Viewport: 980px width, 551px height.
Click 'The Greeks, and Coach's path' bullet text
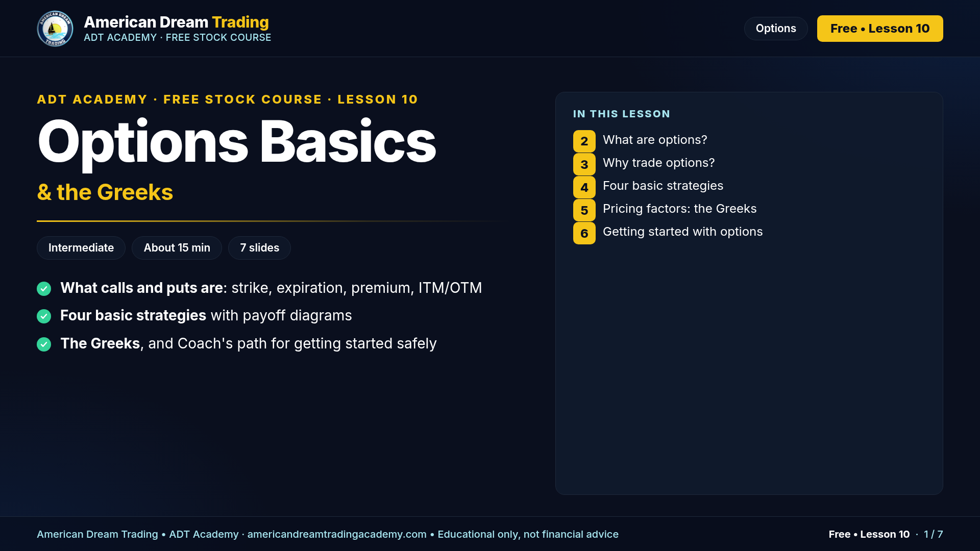[x=248, y=344]
